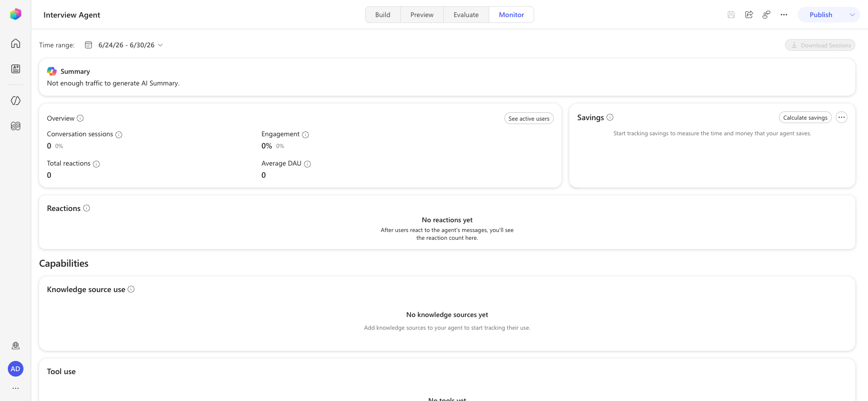
Task: Show info about Total reactions
Action: tap(96, 164)
